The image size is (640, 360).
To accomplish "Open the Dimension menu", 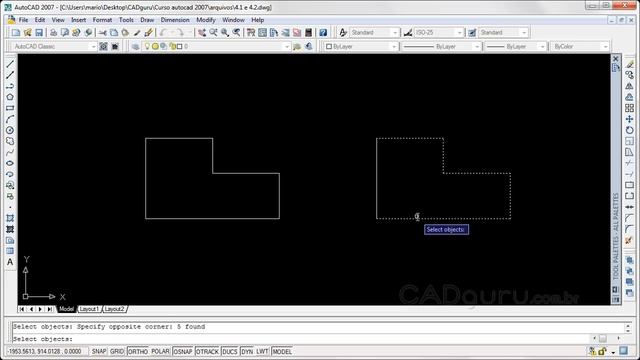I will tap(175, 20).
